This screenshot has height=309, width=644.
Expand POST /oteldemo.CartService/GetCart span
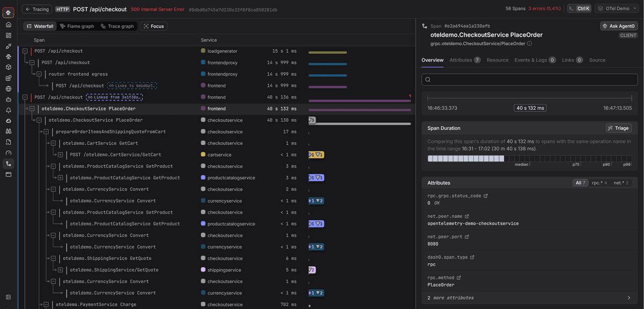pos(60,154)
